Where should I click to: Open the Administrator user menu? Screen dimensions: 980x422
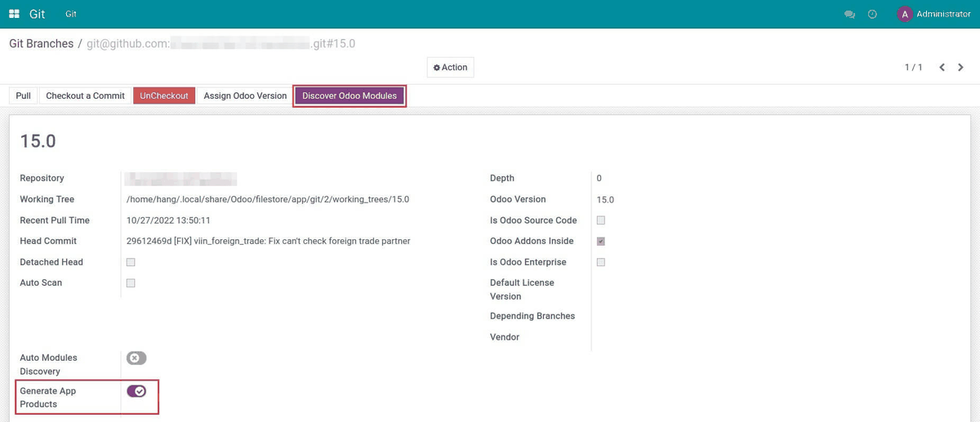[x=934, y=14]
